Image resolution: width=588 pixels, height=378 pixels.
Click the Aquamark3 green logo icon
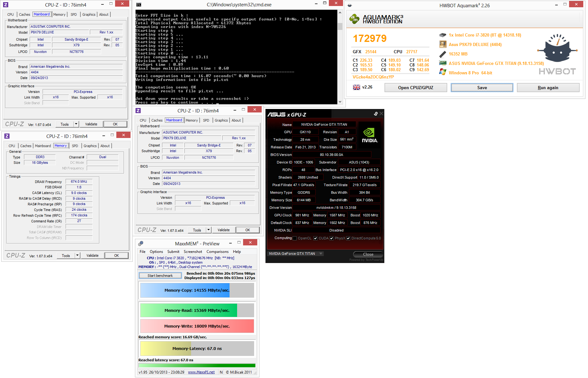(354, 19)
